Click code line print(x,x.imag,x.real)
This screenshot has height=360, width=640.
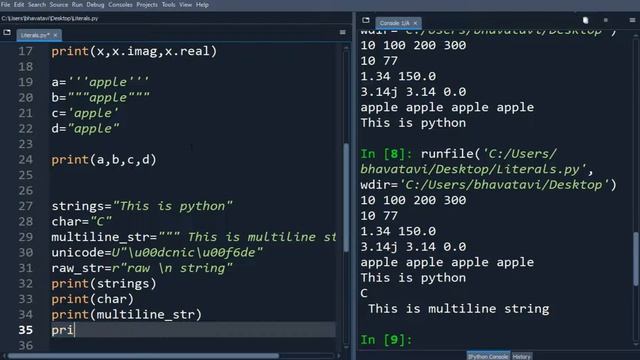[134, 51]
